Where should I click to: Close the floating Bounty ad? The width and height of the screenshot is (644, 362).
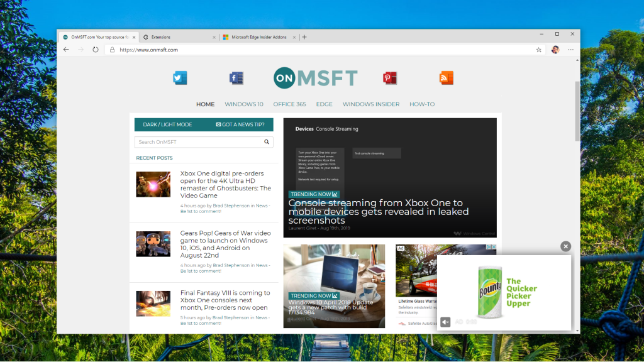pyautogui.click(x=565, y=246)
